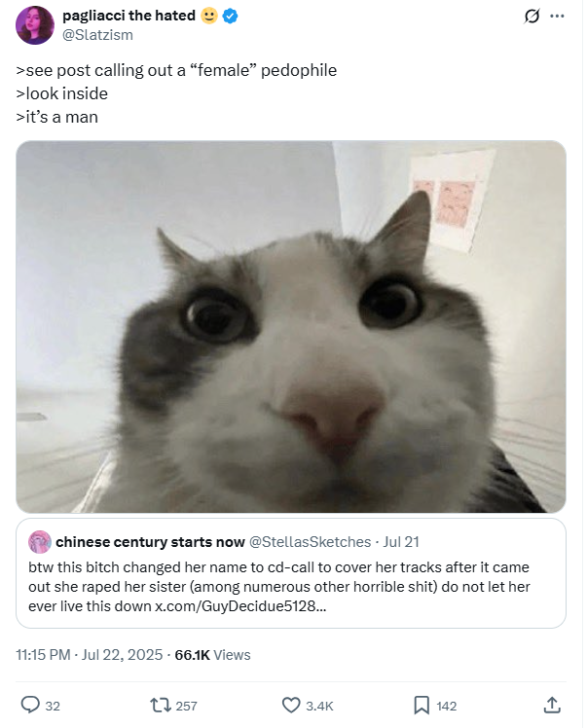Image resolution: width=587 pixels, height=728 pixels.
Task: Open the quoted post text body
Action: 279,587
